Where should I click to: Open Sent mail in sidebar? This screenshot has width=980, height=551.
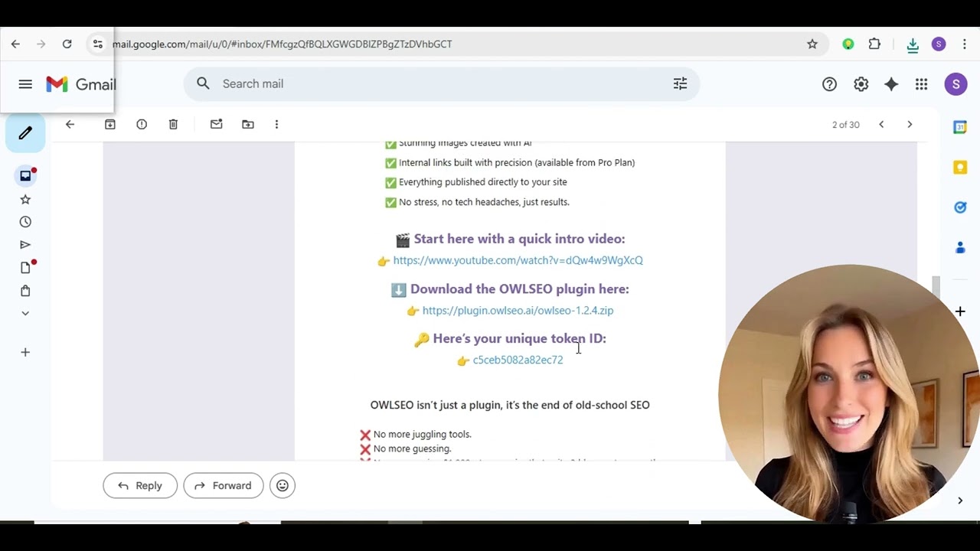(25, 245)
